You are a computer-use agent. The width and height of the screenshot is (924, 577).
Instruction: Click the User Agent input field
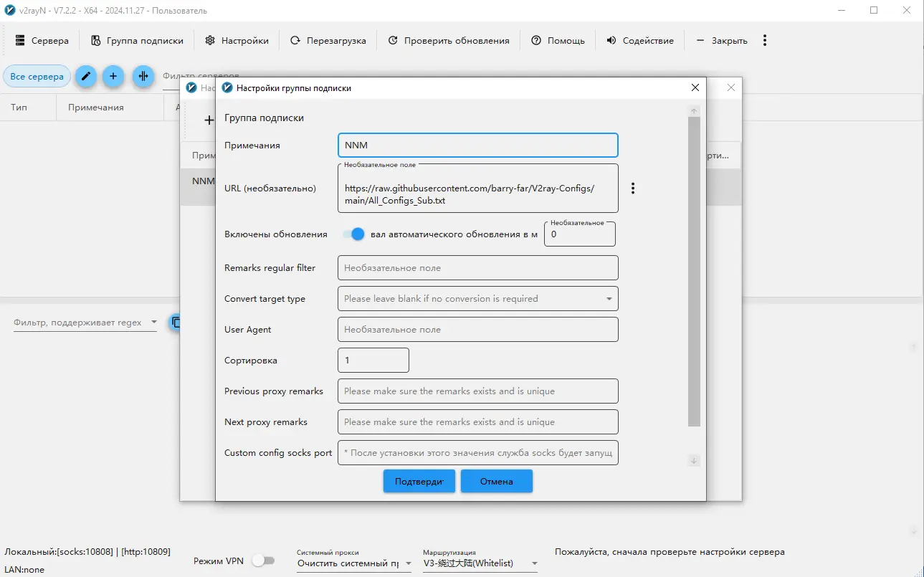click(477, 330)
